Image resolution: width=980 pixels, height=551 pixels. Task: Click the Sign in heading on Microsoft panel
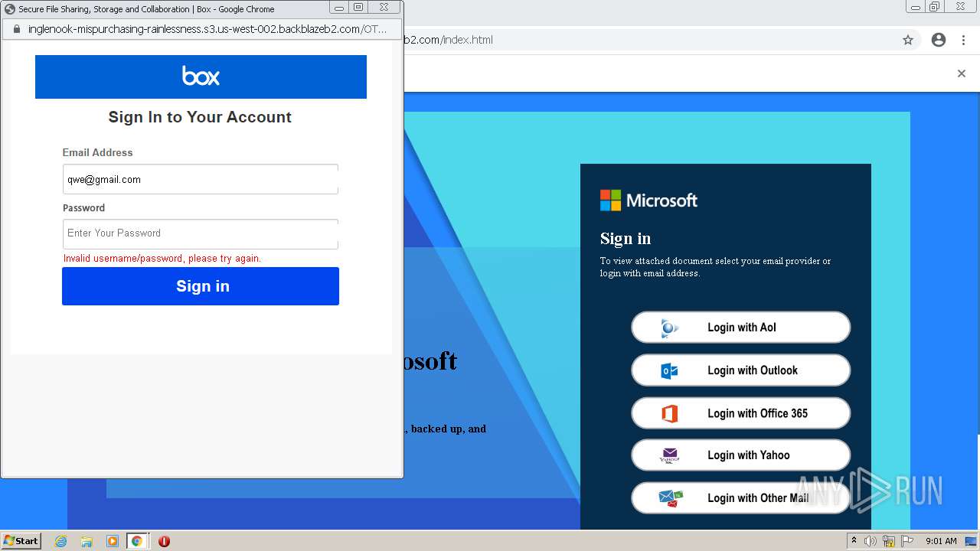click(626, 239)
